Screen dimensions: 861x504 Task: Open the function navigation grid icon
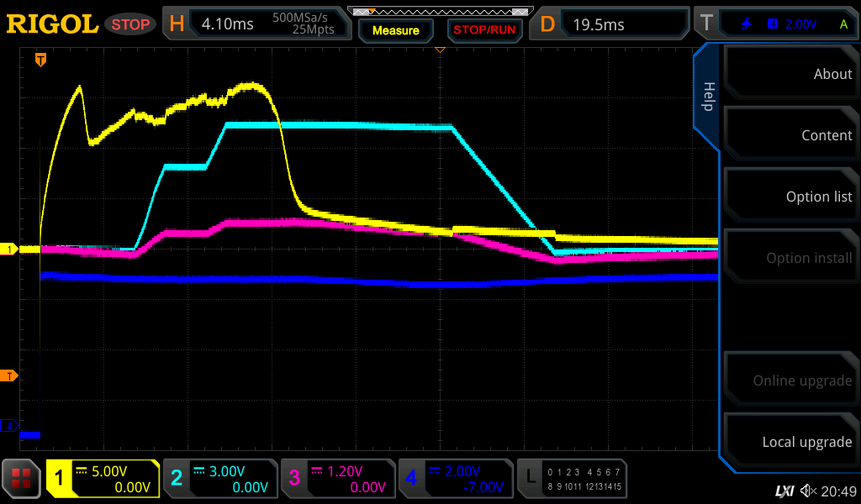[21, 479]
